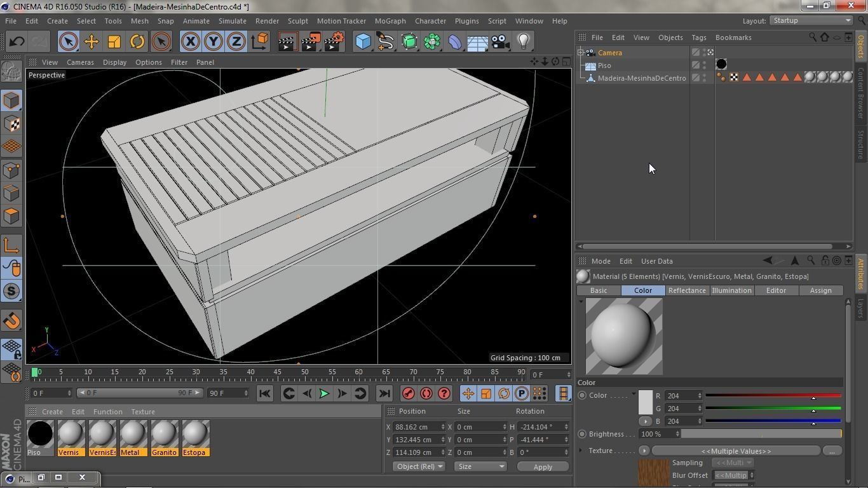Click the Autokeying icon
This screenshot has width=868, height=488.
426,393
